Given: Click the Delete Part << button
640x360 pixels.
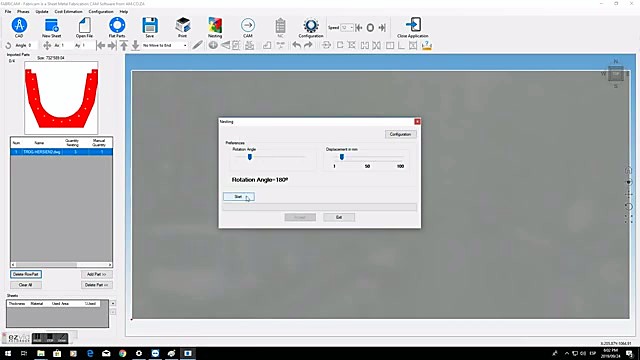Looking at the screenshot, I should (96, 285).
